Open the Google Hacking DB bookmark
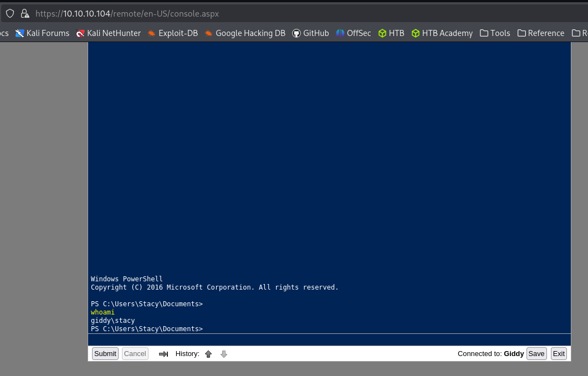The height and width of the screenshot is (376, 588). click(246, 33)
